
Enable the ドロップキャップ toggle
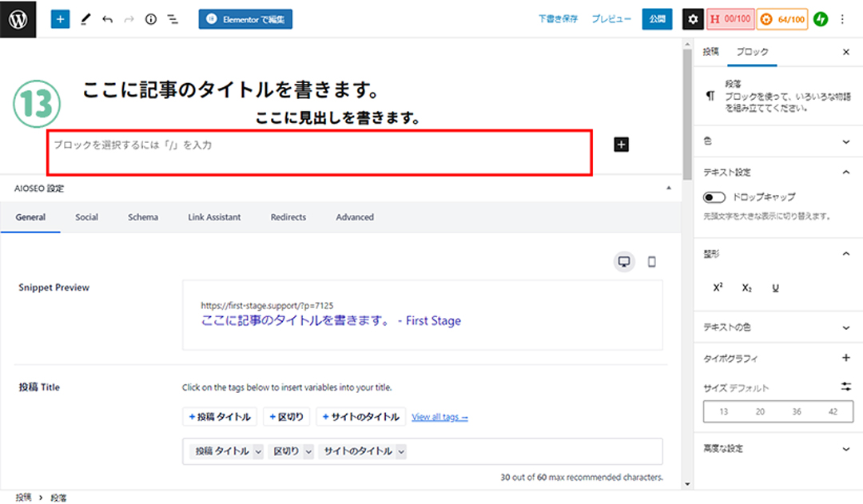coord(714,197)
